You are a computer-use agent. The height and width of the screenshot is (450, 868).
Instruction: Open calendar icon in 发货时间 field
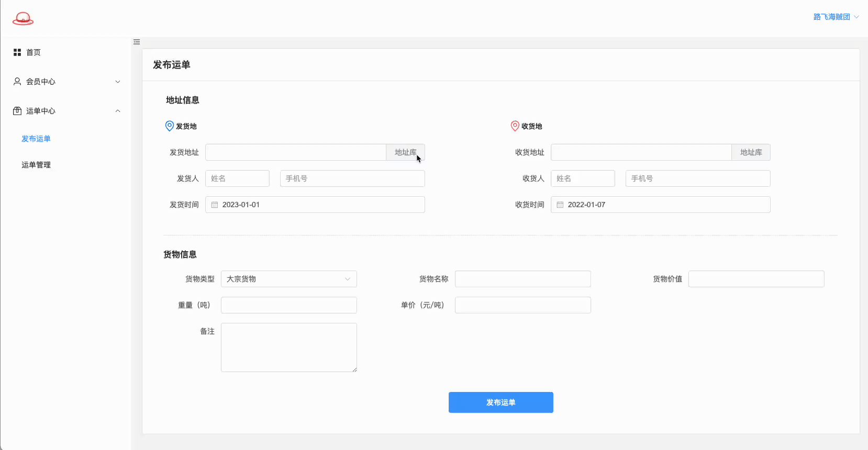click(215, 205)
